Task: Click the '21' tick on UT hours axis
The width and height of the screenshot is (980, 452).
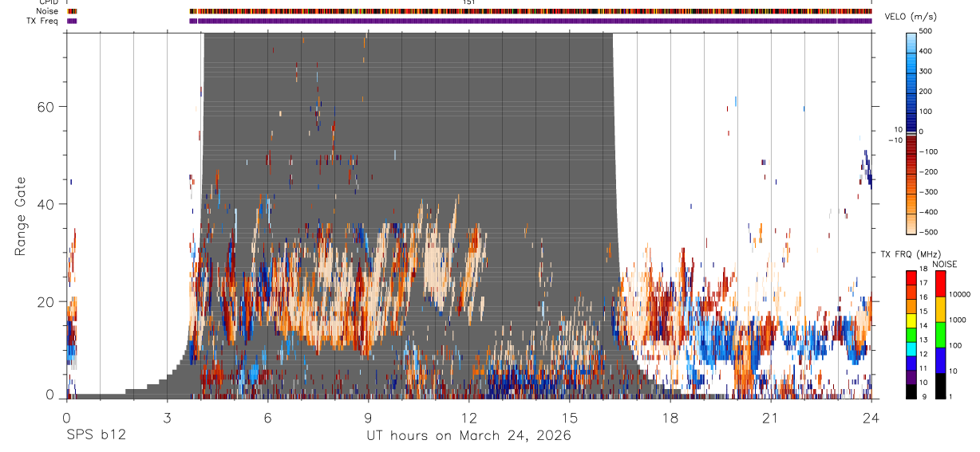Action: click(771, 417)
